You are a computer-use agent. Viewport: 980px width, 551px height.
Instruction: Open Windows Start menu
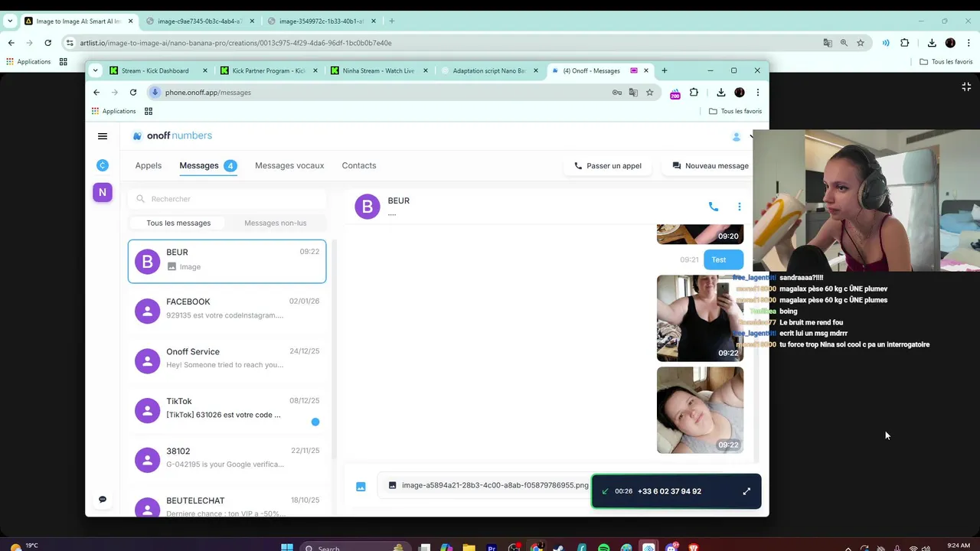pos(287,547)
